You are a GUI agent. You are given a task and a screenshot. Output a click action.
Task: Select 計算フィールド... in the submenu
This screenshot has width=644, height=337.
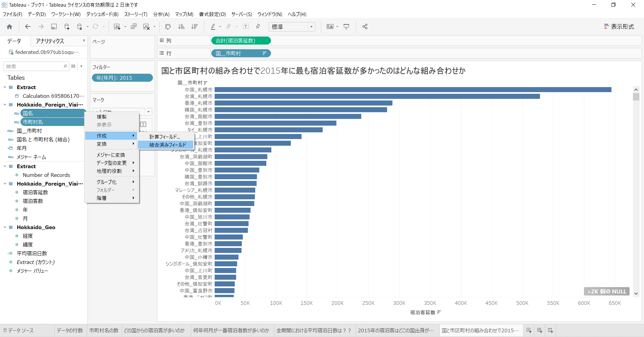(x=166, y=137)
